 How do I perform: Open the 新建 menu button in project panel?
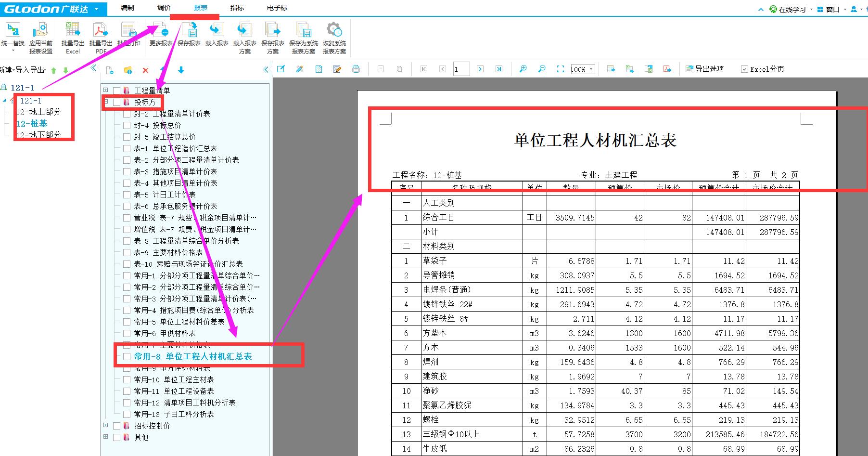point(6,70)
